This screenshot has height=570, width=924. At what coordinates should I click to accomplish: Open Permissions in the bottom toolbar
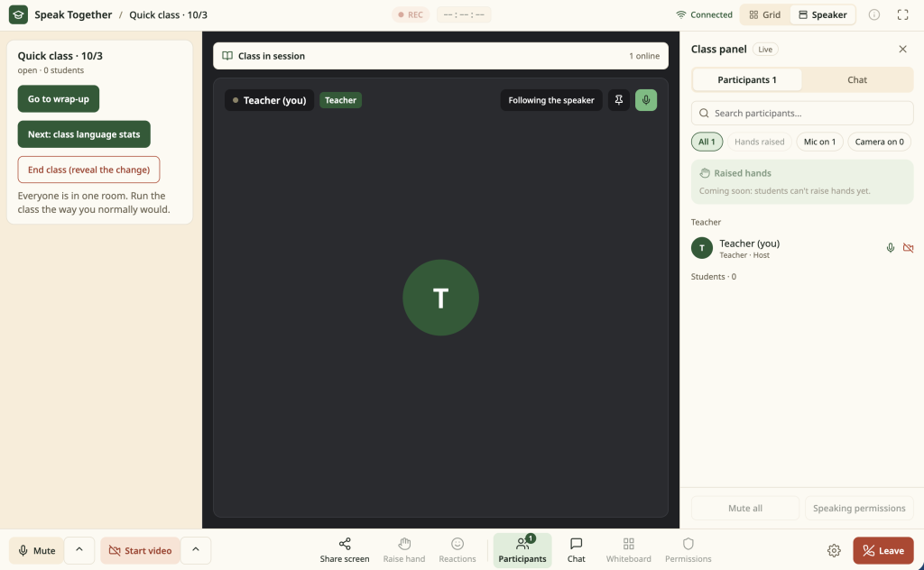coord(688,550)
